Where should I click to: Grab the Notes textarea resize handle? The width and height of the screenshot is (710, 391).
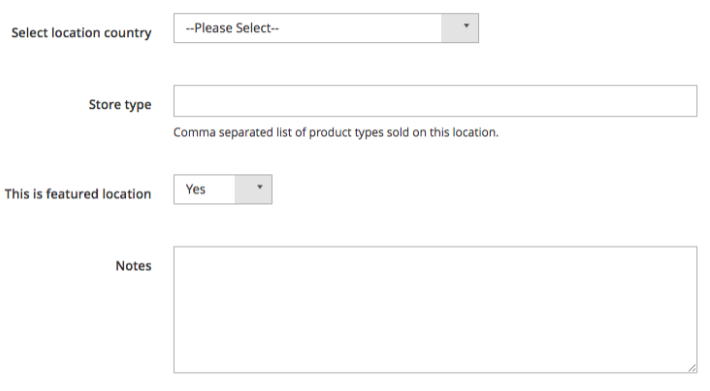(x=692, y=368)
